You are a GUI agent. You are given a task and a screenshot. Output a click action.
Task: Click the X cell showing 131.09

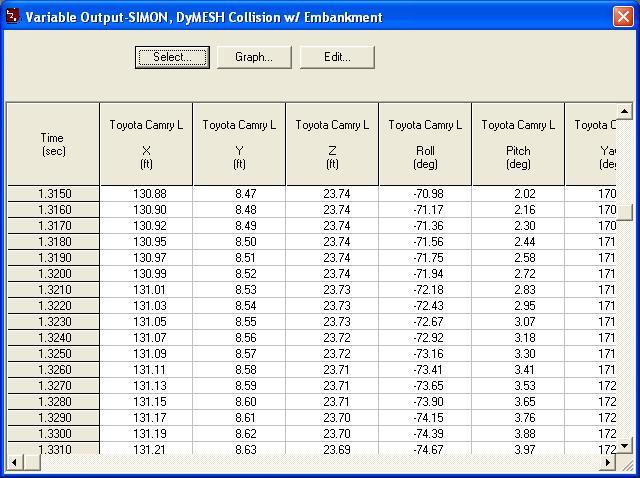[x=146, y=354]
